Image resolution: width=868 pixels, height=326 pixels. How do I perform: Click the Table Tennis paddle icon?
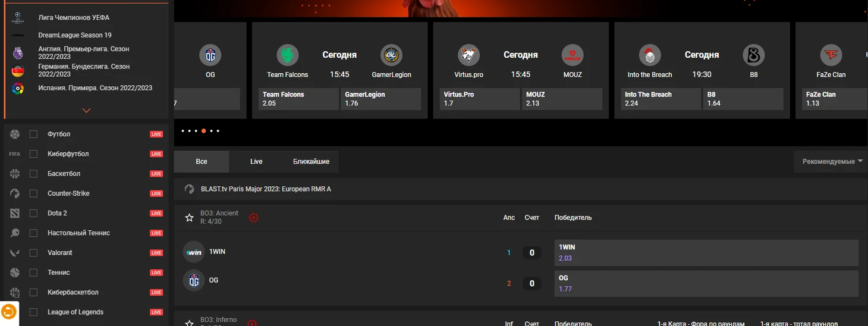click(15, 233)
